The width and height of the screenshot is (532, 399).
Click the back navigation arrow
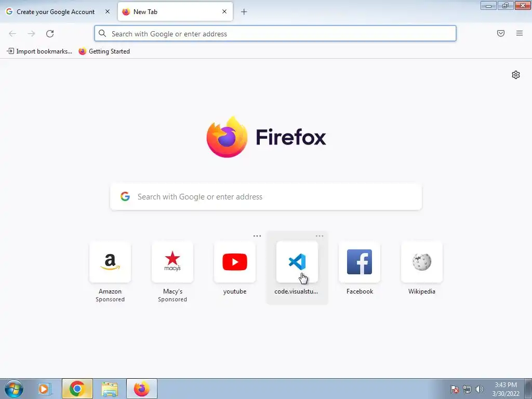[x=12, y=34]
